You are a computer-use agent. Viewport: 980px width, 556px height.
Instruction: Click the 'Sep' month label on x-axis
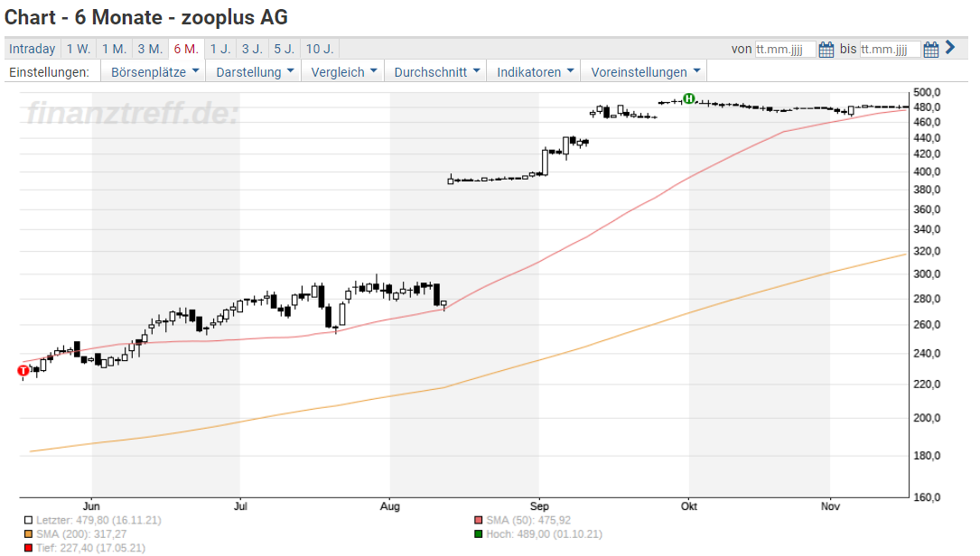539,506
